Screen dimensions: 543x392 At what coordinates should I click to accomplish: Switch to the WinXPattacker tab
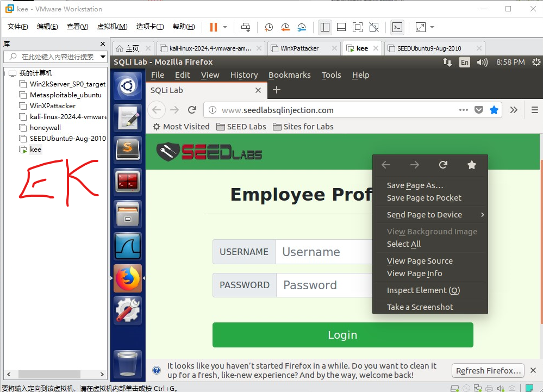(299, 48)
